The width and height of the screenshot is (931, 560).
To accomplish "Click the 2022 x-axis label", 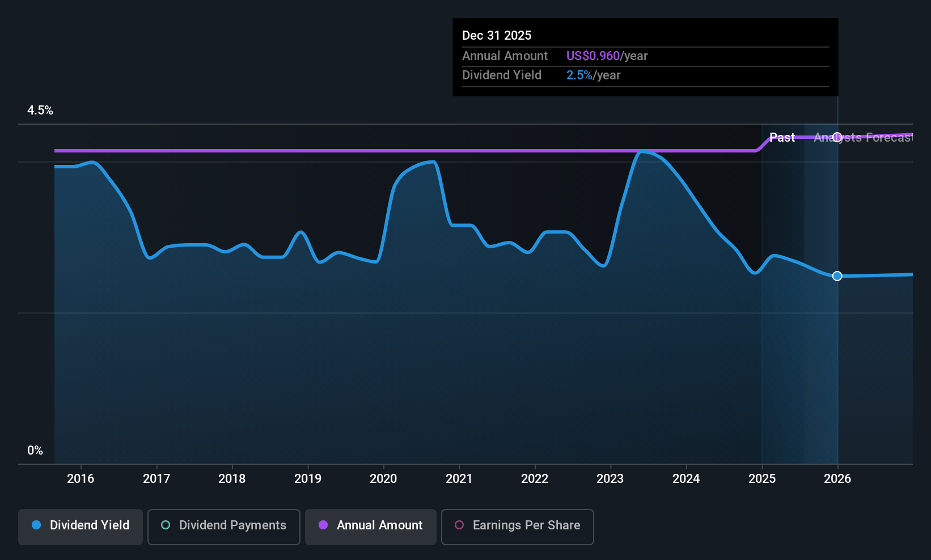I will point(535,478).
